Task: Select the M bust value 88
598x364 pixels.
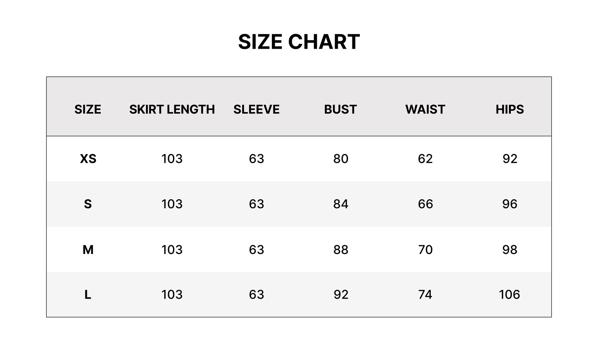Action: (x=341, y=250)
